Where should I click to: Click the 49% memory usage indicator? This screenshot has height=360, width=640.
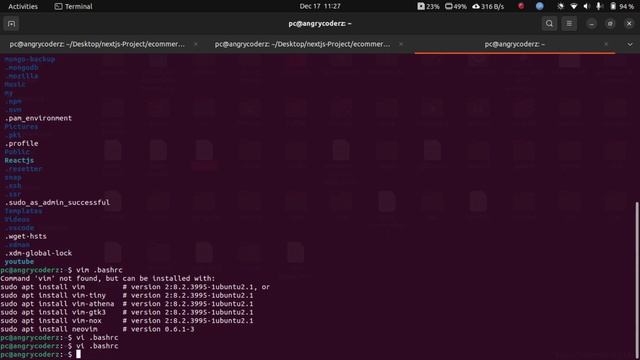(x=456, y=6)
